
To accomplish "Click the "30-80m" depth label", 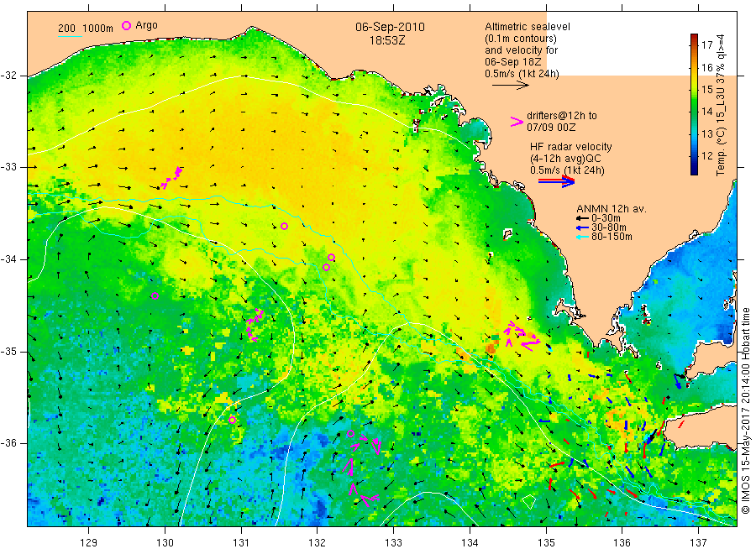I will pos(609,227).
